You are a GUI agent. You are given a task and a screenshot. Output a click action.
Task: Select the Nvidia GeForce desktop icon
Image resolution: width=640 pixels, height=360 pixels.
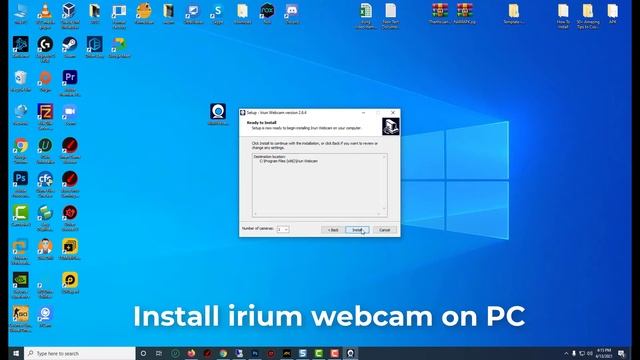tap(20, 285)
